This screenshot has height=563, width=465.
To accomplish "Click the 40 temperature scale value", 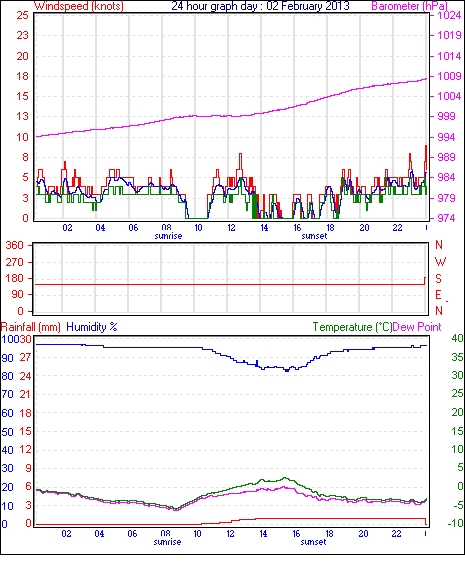I will (x=457, y=338).
